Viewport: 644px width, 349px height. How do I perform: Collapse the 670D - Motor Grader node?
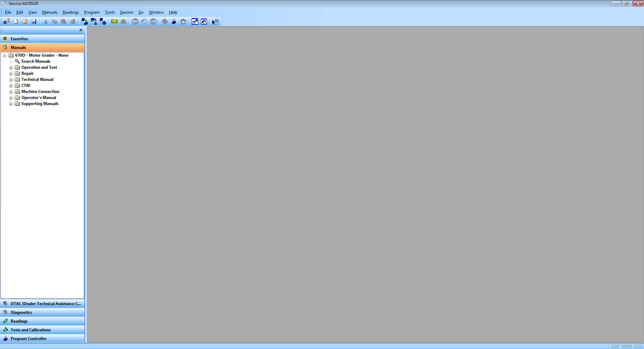5,55
